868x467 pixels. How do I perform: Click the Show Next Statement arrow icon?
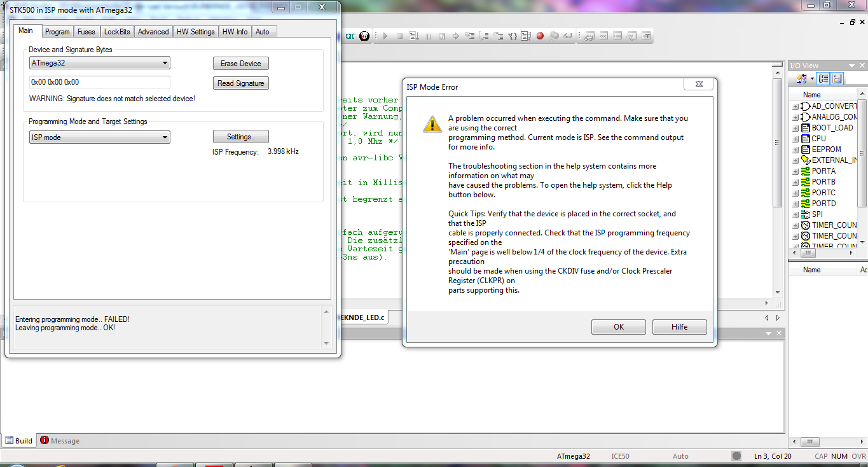[x=457, y=36]
